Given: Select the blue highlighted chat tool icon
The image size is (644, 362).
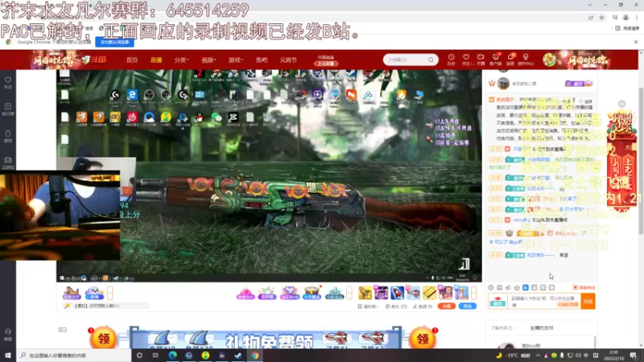Looking at the screenshot, I should 526,288.
